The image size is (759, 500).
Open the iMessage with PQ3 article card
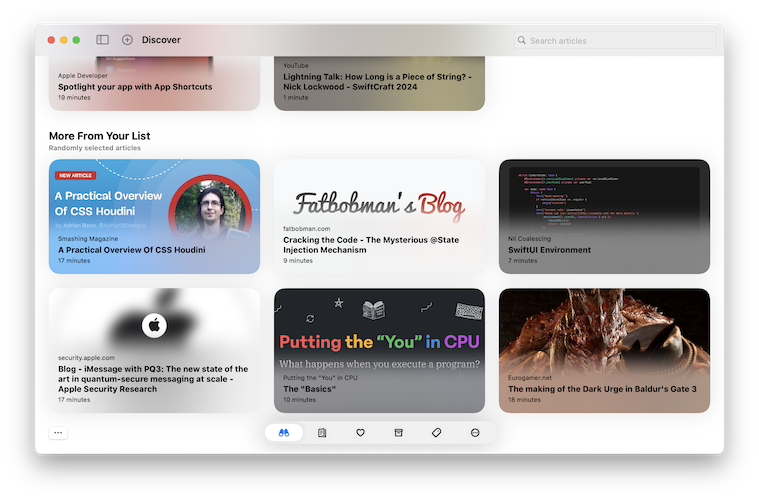click(x=154, y=350)
